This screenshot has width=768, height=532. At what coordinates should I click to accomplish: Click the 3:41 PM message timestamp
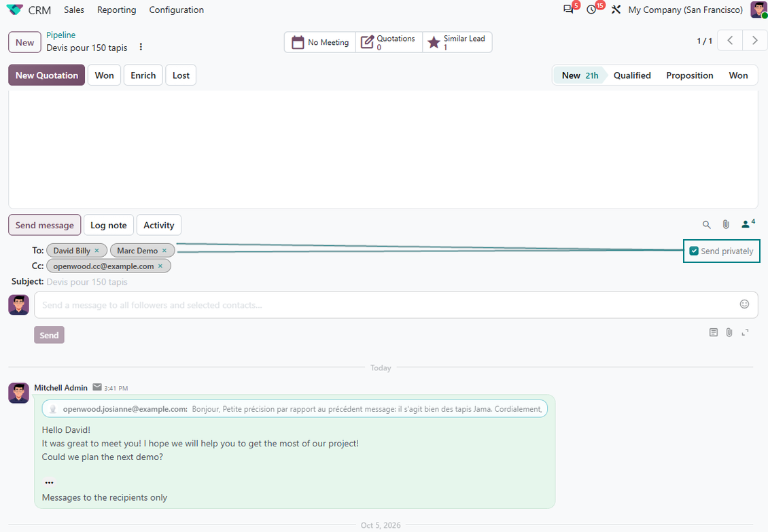(116, 388)
